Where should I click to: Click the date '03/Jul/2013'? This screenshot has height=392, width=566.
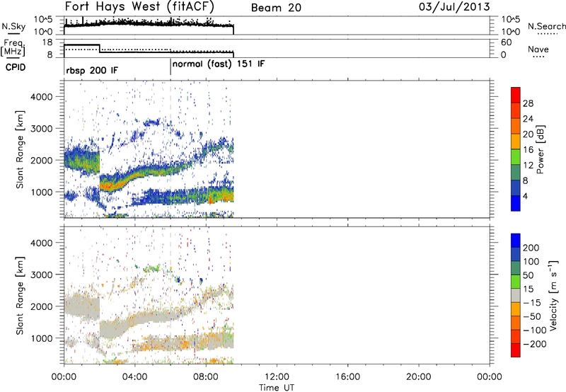click(x=454, y=7)
